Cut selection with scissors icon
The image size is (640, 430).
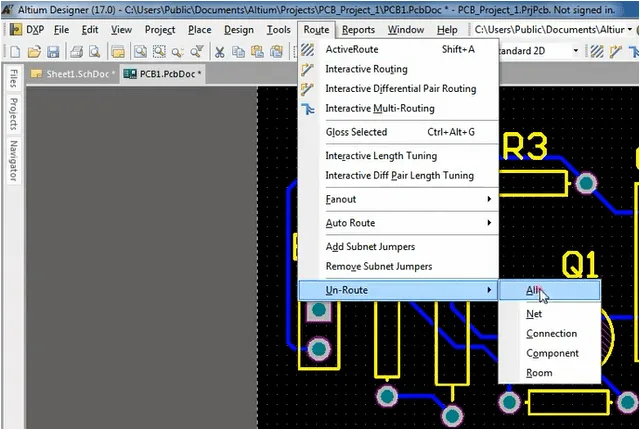point(220,52)
